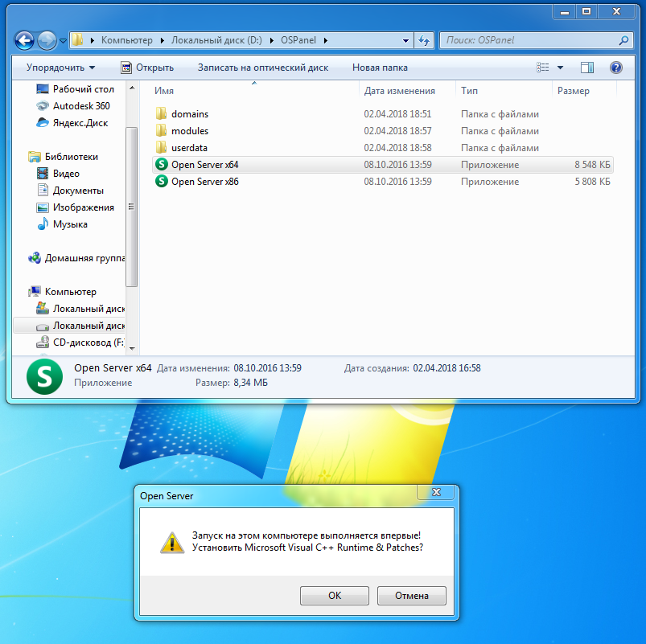Click the Open Server x64 application icon
This screenshot has width=646, height=644.
click(161, 165)
